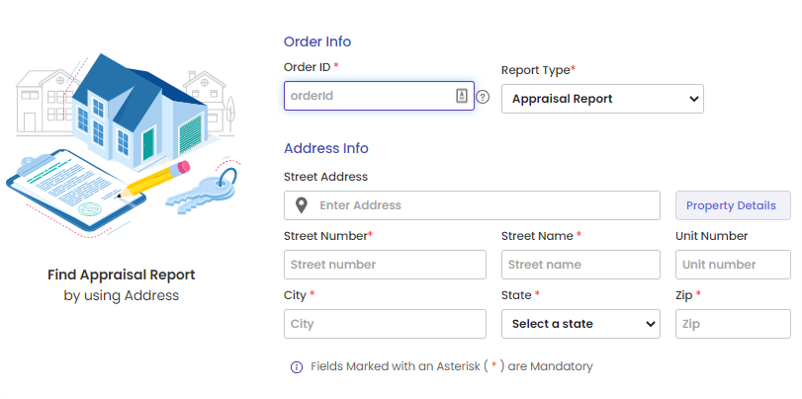This screenshot has width=802, height=399.
Task: Expand the Select a state dropdown
Action: 581,324
